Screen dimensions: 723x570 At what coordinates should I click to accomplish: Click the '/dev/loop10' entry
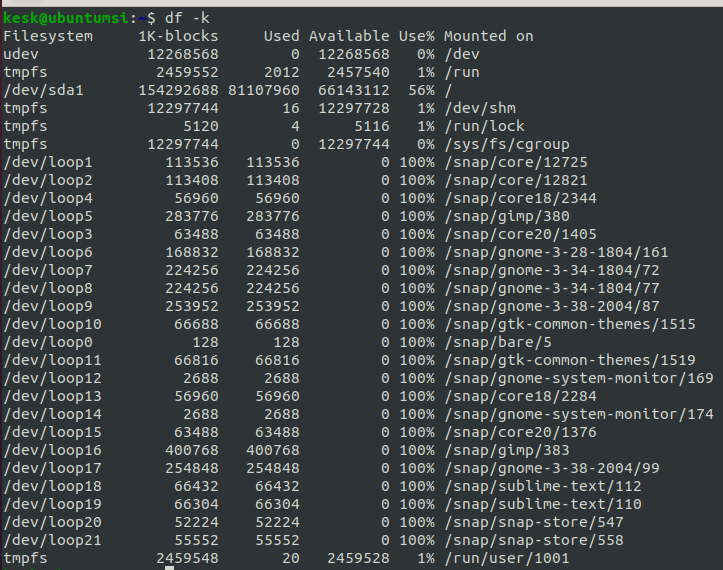tap(53, 324)
